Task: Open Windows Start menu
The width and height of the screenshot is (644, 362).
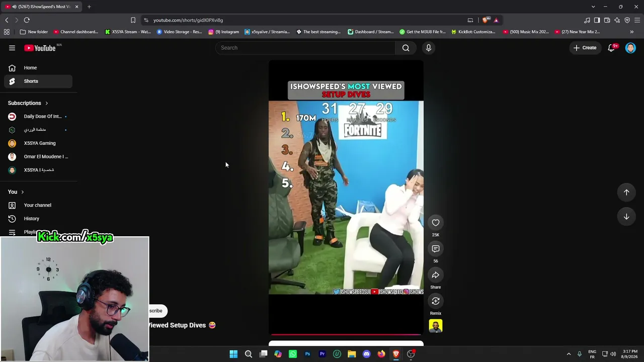Action: tap(233, 354)
